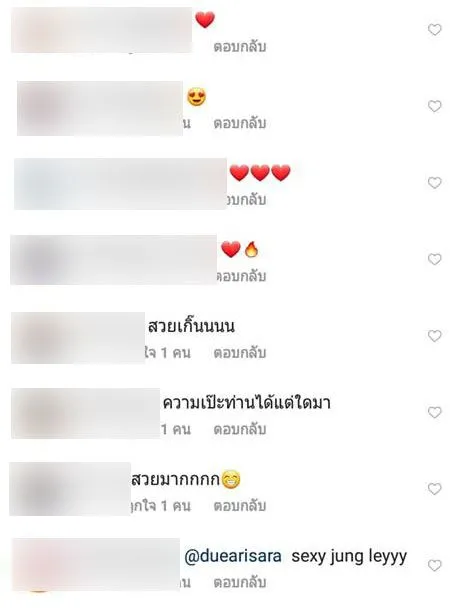Reply to the sexy jung leyyy comment
Screen dimensions: 467x609
240,583
